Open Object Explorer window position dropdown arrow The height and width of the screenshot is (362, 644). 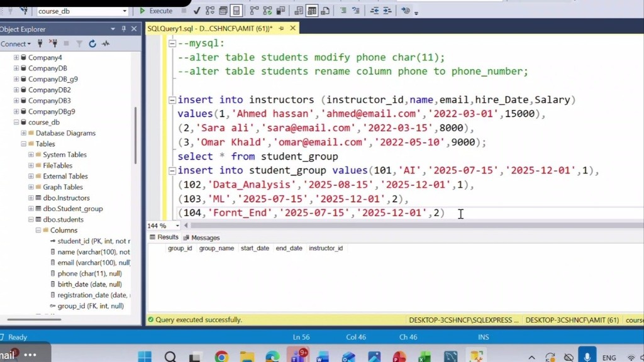pos(113,29)
